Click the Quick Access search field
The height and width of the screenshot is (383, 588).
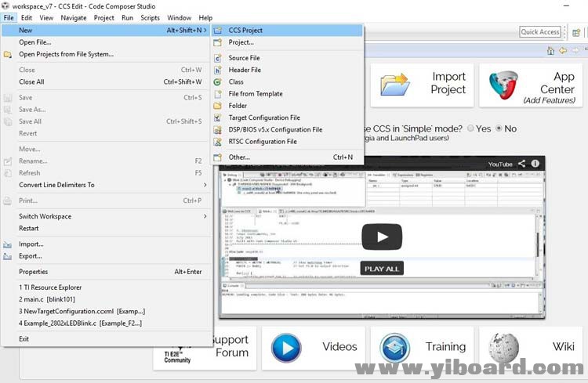539,32
